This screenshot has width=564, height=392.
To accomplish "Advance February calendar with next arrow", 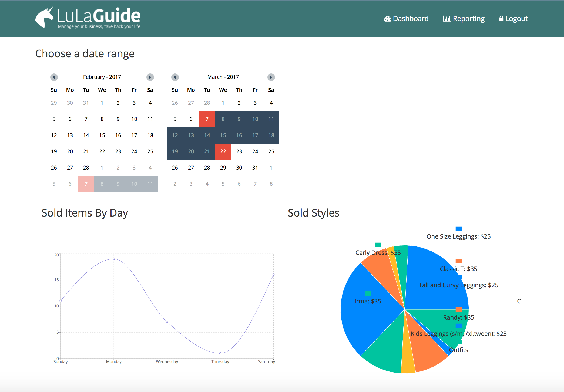I will coord(150,77).
